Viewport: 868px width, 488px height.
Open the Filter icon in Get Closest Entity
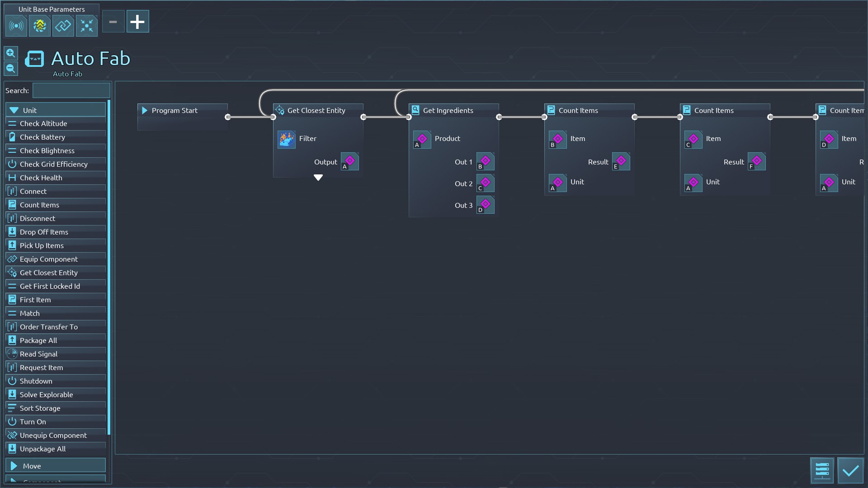287,139
